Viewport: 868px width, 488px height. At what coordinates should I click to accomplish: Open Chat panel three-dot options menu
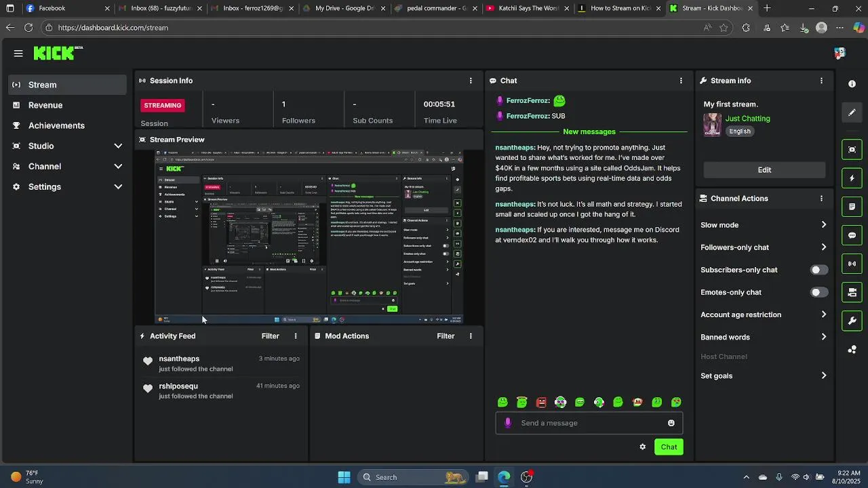(681, 81)
